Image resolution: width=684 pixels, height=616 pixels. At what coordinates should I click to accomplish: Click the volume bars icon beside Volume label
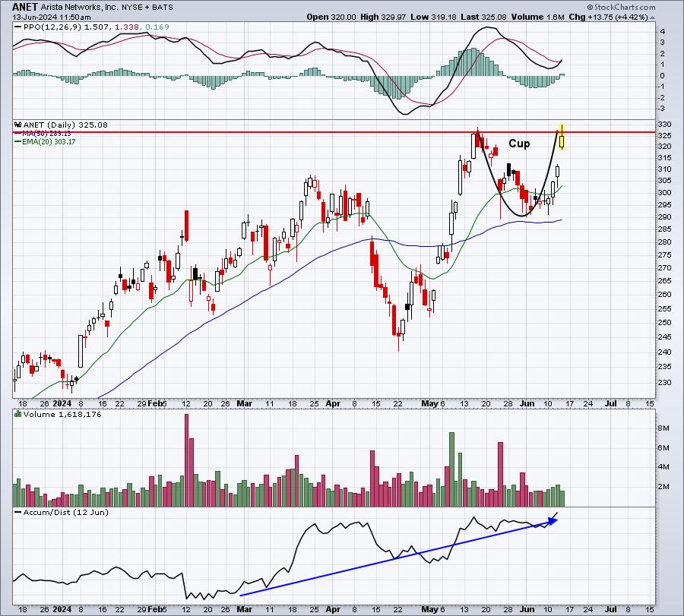[18, 414]
